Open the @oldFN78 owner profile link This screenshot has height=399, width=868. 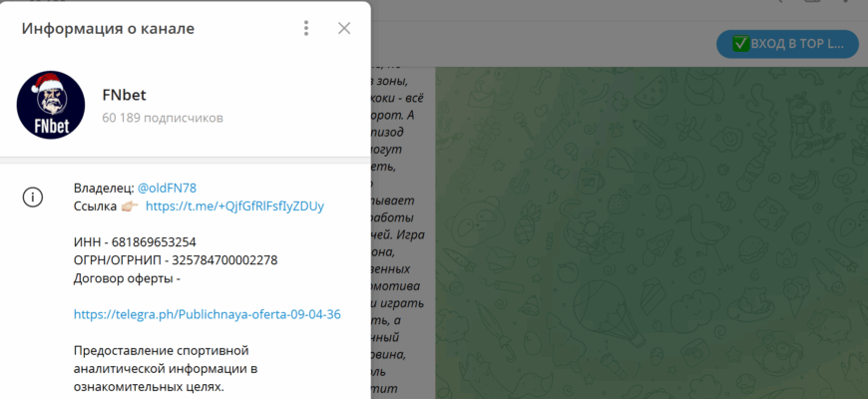(167, 187)
